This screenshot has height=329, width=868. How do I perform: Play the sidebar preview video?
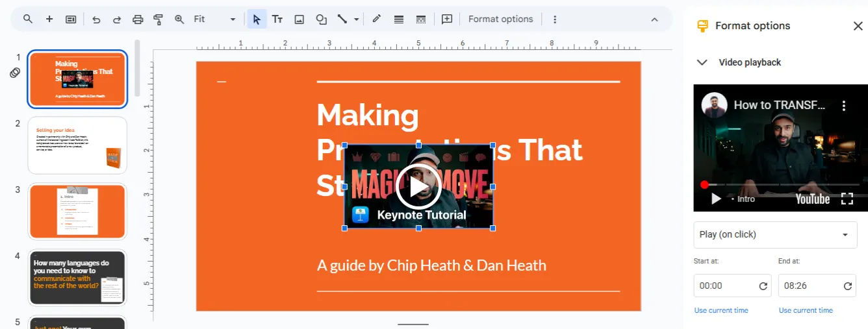(x=716, y=199)
